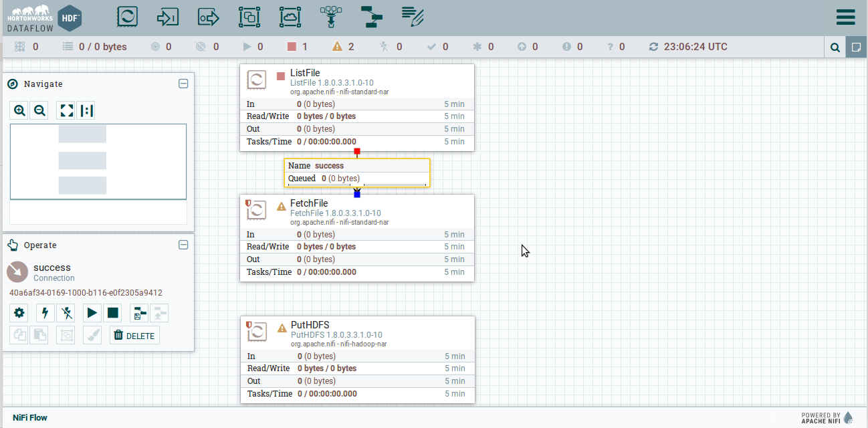Click the Change Color paintbrush button
The width and height of the screenshot is (868, 428).
pyautogui.click(x=92, y=335)
